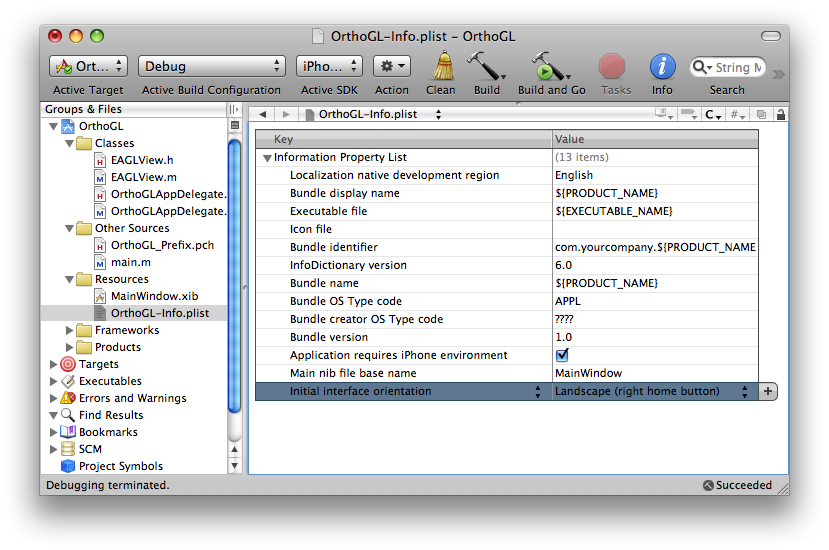Change the Debug build configuration popup

211,66
